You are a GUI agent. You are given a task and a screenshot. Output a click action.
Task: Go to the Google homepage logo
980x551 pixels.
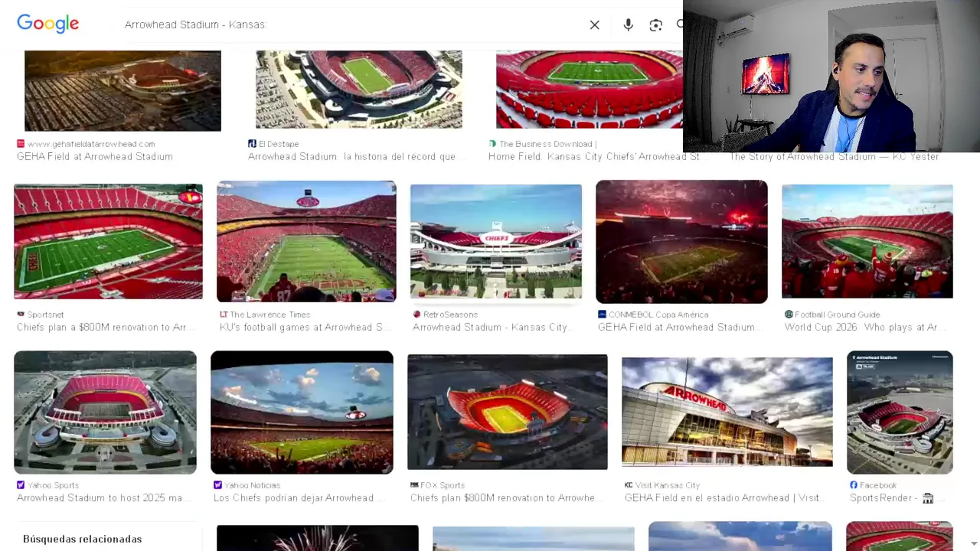pos(48,24)
